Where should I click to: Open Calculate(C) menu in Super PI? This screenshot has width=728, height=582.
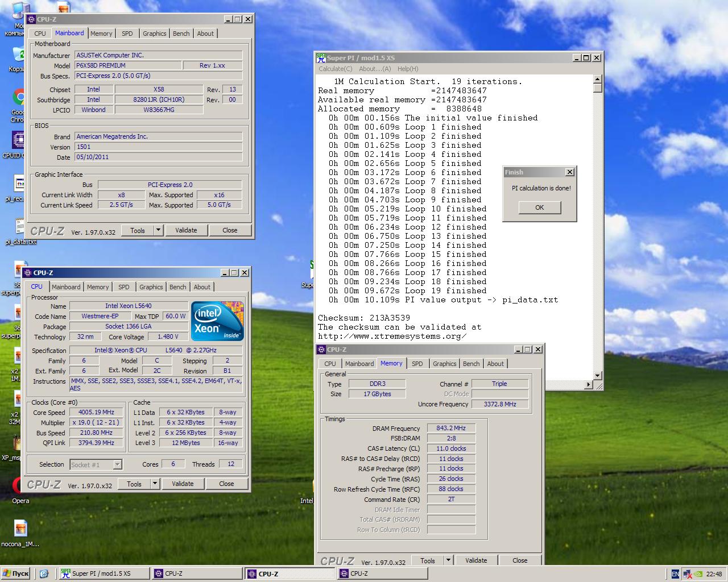click(335, 69)
